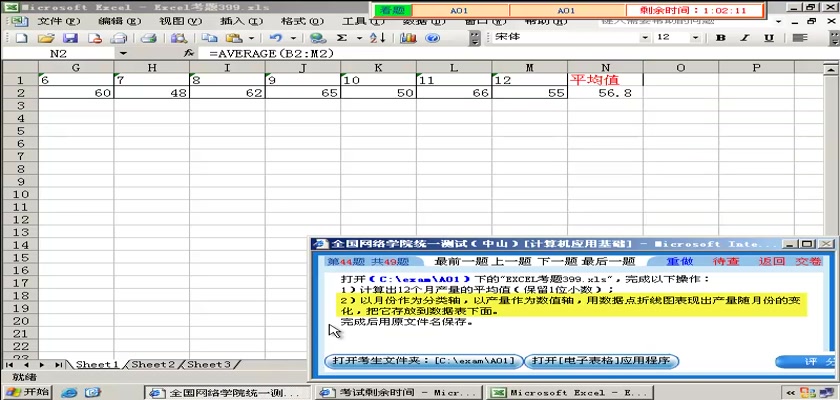Viewport: 840px width, 400px height.
Task: Open the font size dropdown showing 12
Action: [x=695, y=37]
